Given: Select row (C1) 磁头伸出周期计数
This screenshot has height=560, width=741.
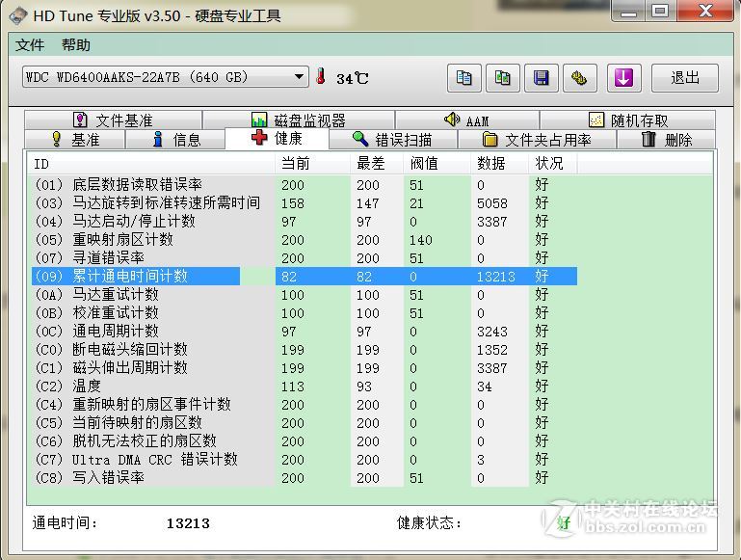Looking at the screenshot, I should pos(304,367).
